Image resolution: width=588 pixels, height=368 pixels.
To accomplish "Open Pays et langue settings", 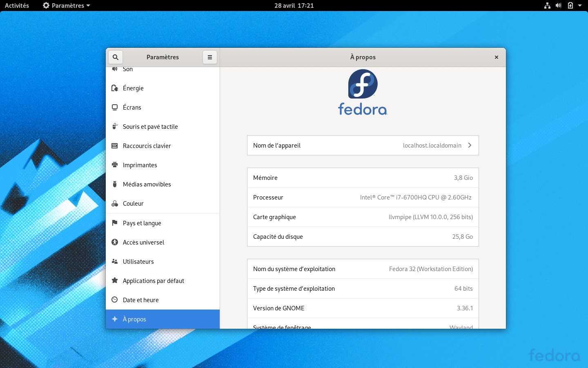I will tap(163, 223).
